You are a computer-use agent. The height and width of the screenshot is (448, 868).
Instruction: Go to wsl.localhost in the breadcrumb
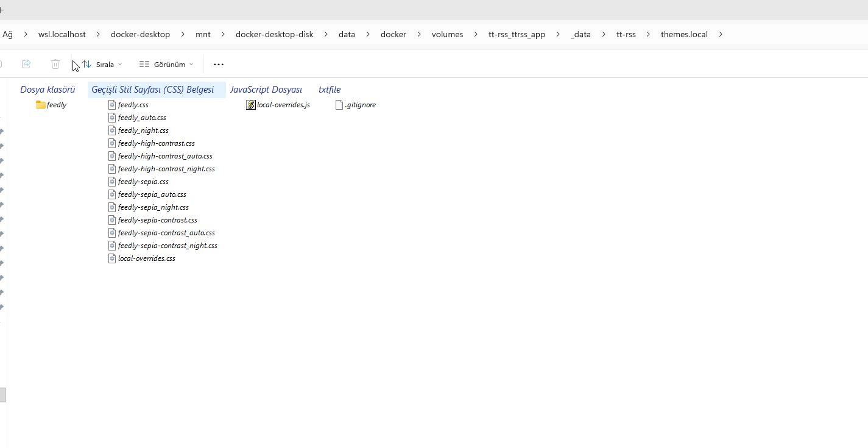[62, 34]
